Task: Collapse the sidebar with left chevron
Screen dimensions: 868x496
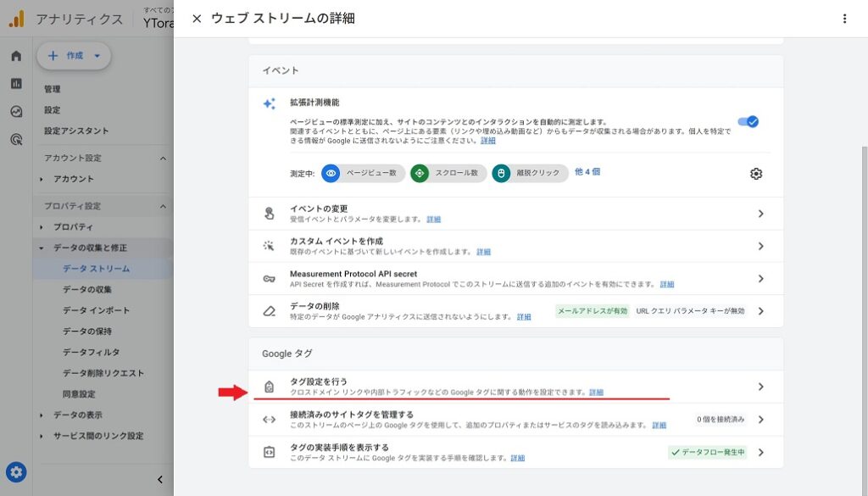Action: [160, 479]
